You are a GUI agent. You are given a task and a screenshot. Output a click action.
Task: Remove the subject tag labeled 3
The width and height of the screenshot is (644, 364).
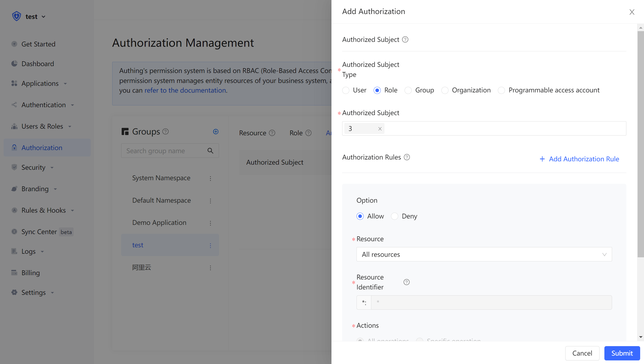pyautogui.click(x=380, y=129)
